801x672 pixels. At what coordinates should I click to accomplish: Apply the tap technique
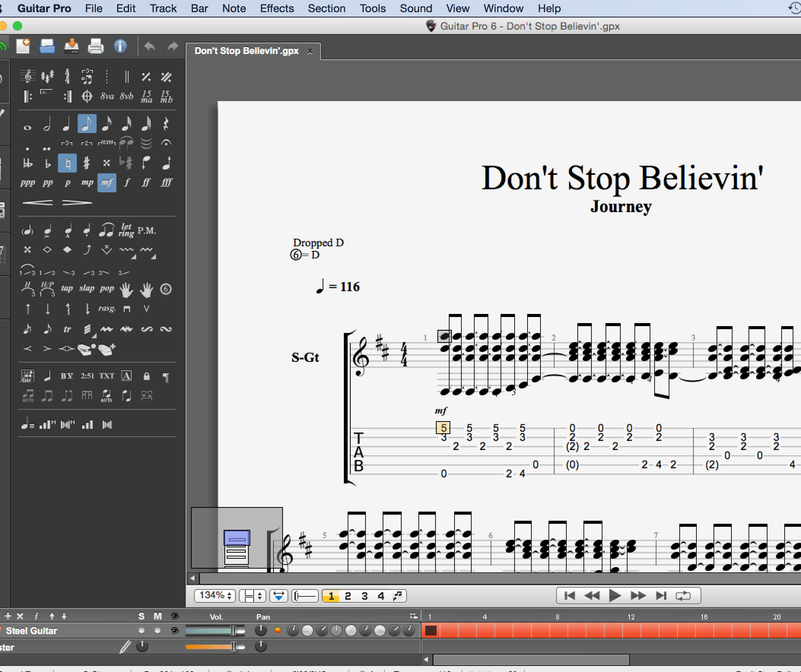[67, 288]
